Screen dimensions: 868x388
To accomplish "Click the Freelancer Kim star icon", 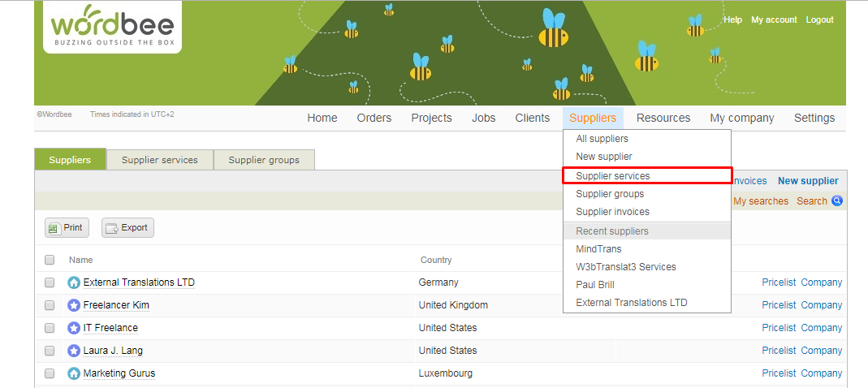I will click(x=74, y=305).
